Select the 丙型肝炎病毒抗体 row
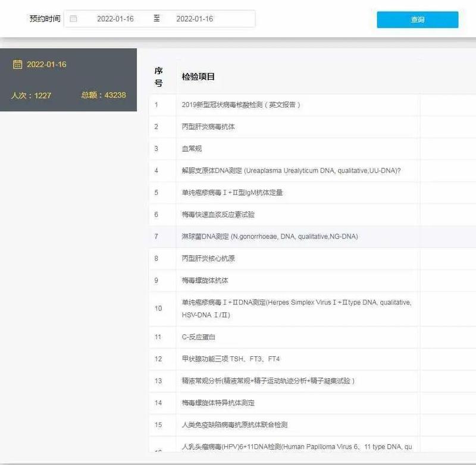Viewport: 476px width, 465px height. point(208,127)
